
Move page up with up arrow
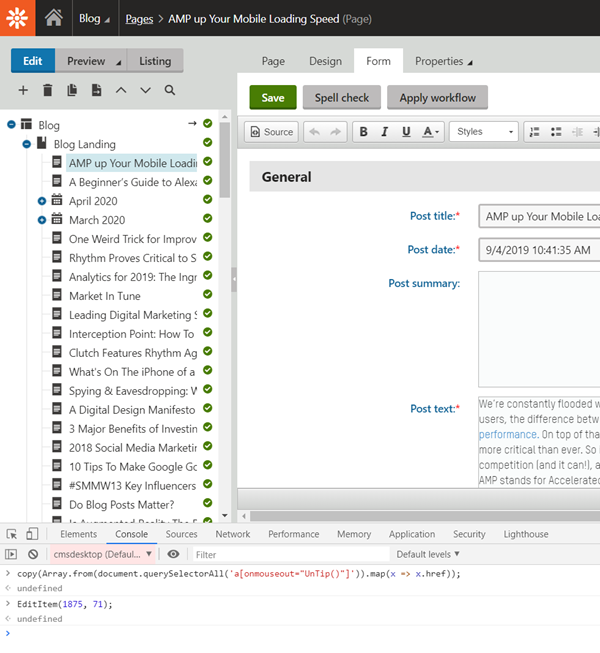coord(121,90)
